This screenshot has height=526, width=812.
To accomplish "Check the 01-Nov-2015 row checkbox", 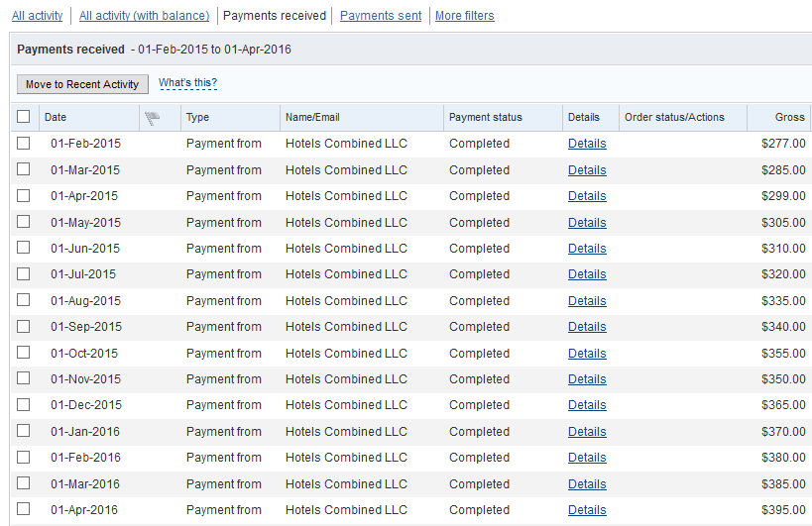I will pos(24,378).
